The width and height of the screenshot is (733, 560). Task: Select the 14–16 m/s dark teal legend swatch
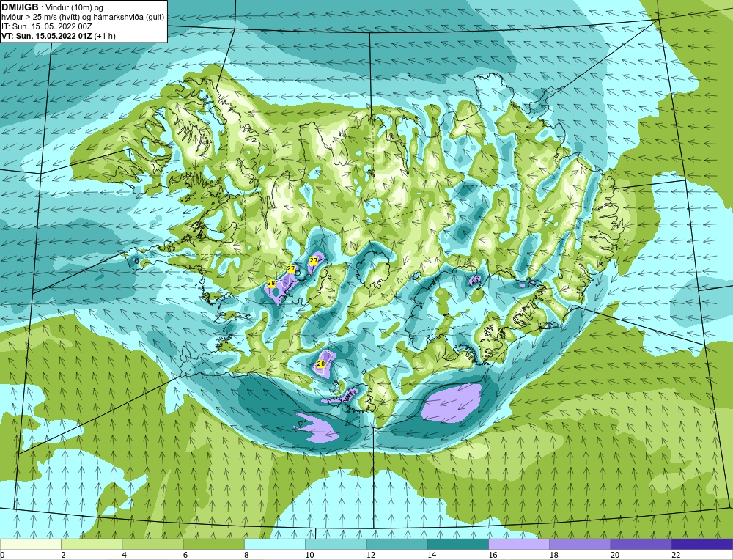458,544
